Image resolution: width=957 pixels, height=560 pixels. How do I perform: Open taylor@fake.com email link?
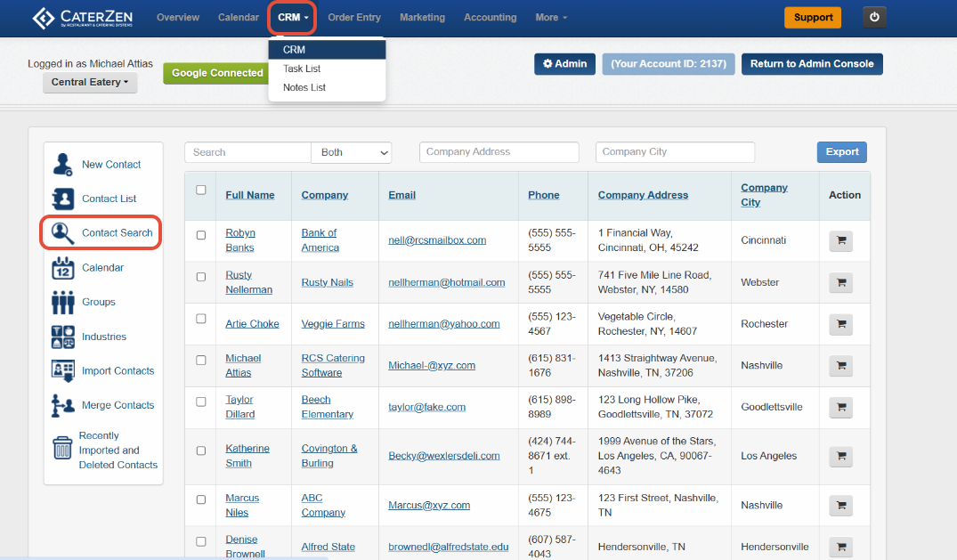[426, 408]
